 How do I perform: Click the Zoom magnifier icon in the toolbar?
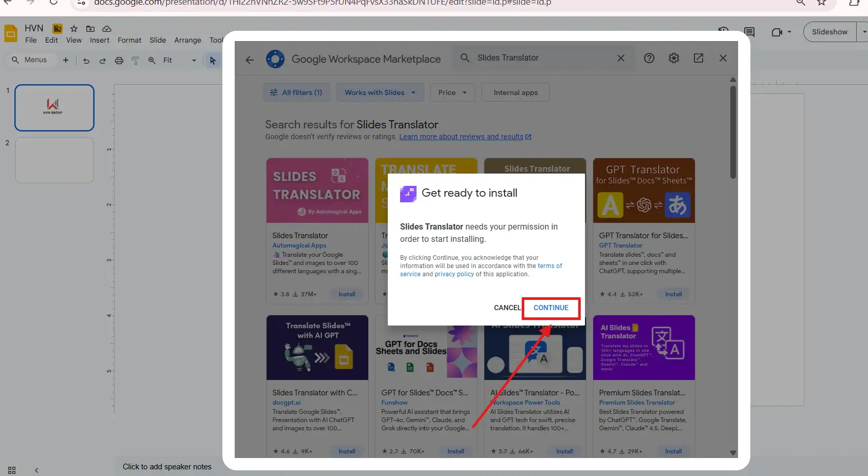coord(152,60)
